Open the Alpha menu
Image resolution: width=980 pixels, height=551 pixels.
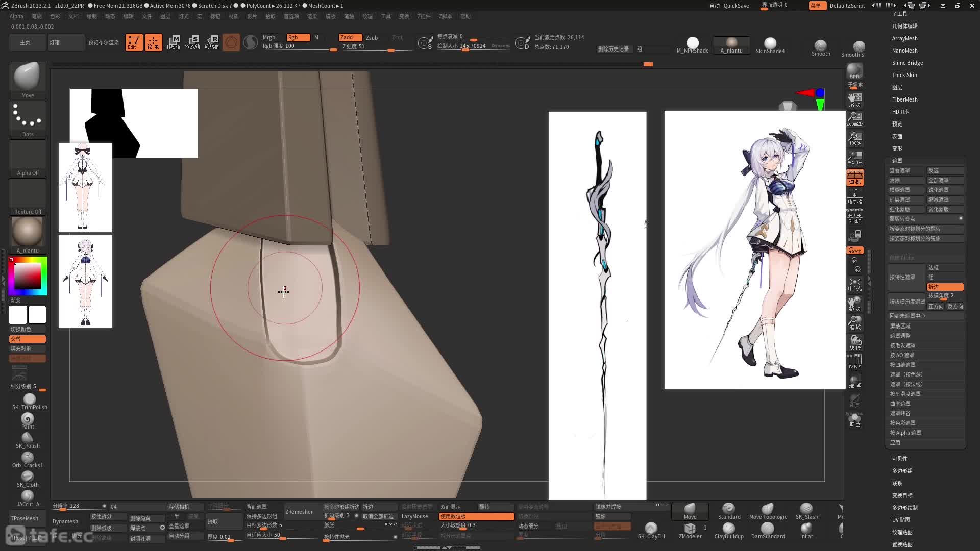16,16
